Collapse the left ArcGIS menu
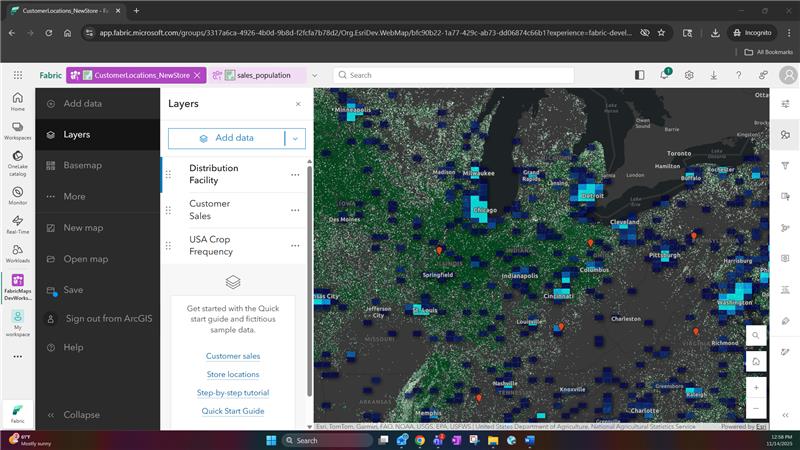Viewport: 800px width, 450px height. 74,415
